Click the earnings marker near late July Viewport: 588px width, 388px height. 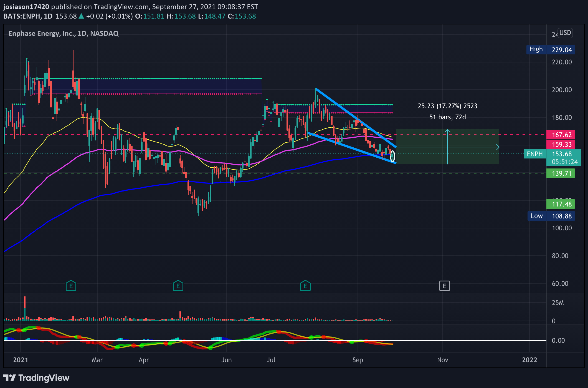305,286
